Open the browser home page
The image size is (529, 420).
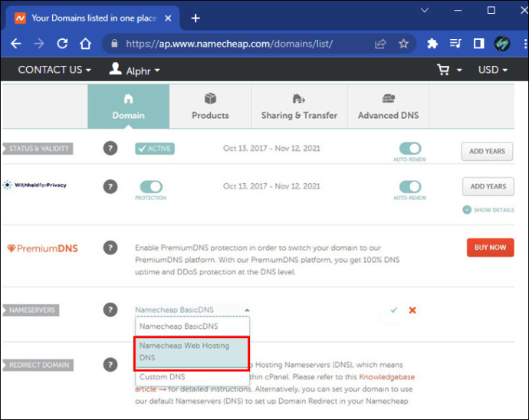[x=85, y=44]
